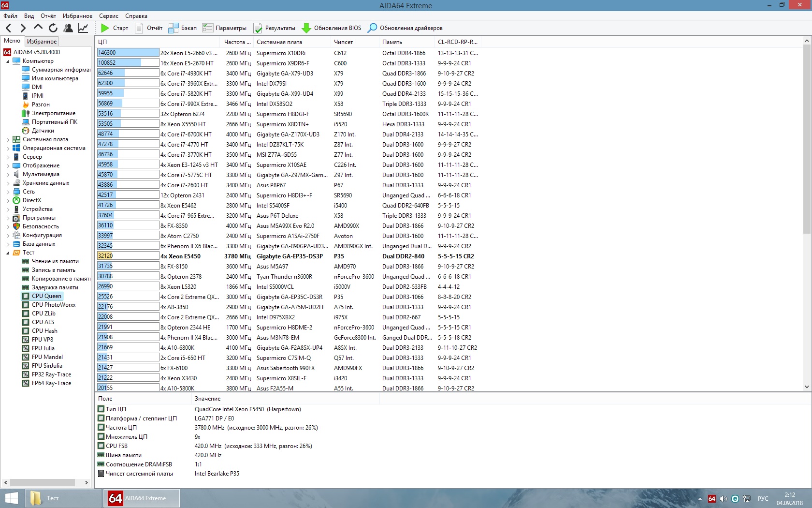Screen dimensions: 812x508
Task: Click the sidebar horizontal scroll right arrow
Action: pos(87,482)
